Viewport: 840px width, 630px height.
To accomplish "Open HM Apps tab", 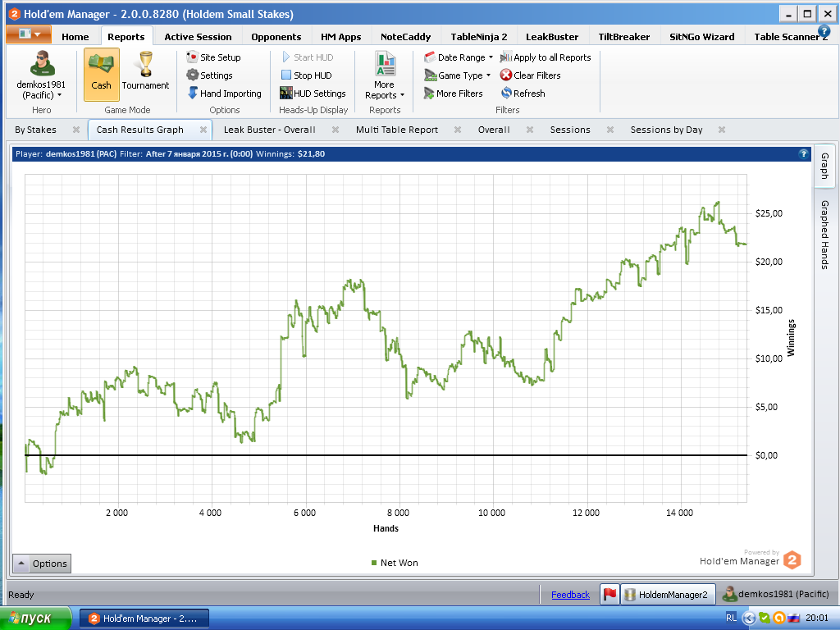I will click(x=340, y=37).
